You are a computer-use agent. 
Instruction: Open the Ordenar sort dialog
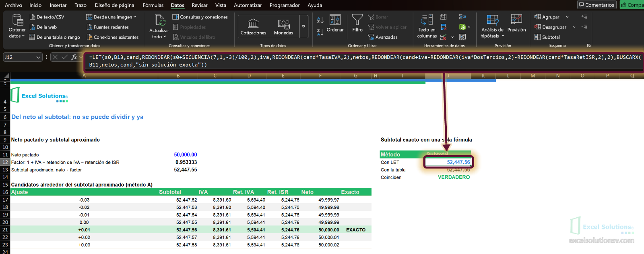[x=335, y=23]
